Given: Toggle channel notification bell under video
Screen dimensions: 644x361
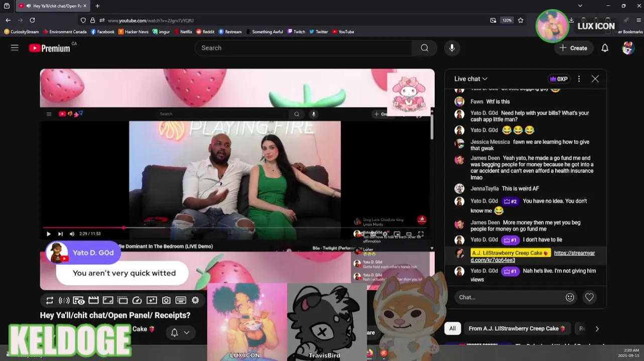Looking at the screenshot, I should 175,332.
